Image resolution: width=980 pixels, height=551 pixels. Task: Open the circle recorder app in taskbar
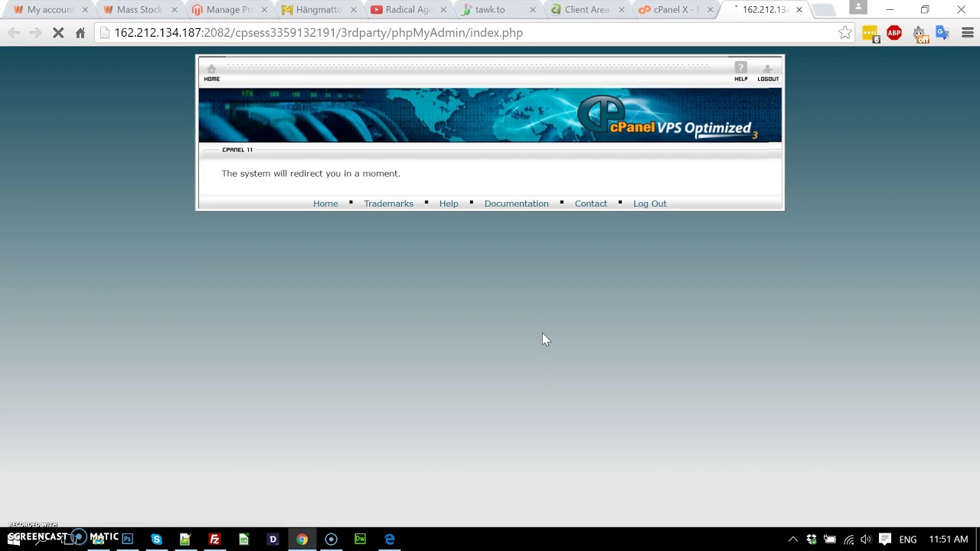(331, 539)
